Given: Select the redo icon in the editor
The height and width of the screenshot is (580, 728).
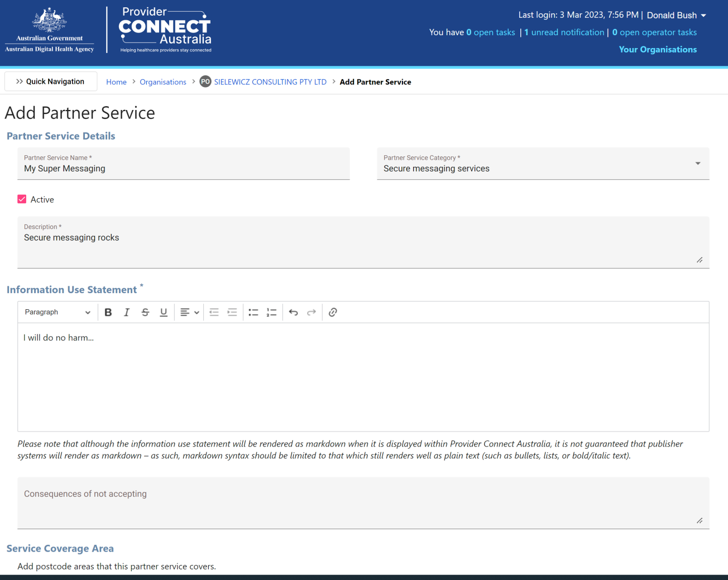Looking at the screenshot, I should click(x=312, y=312).
